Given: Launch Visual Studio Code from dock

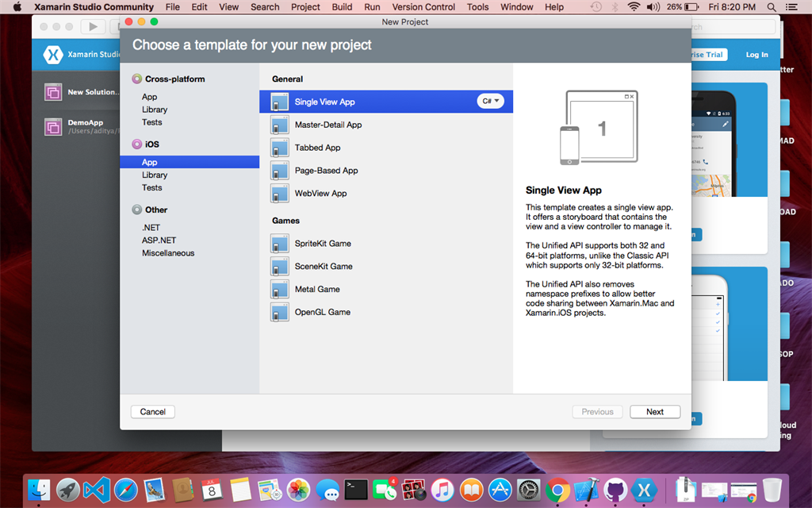Looking at the screenshot, I should (x=97, y=489).
